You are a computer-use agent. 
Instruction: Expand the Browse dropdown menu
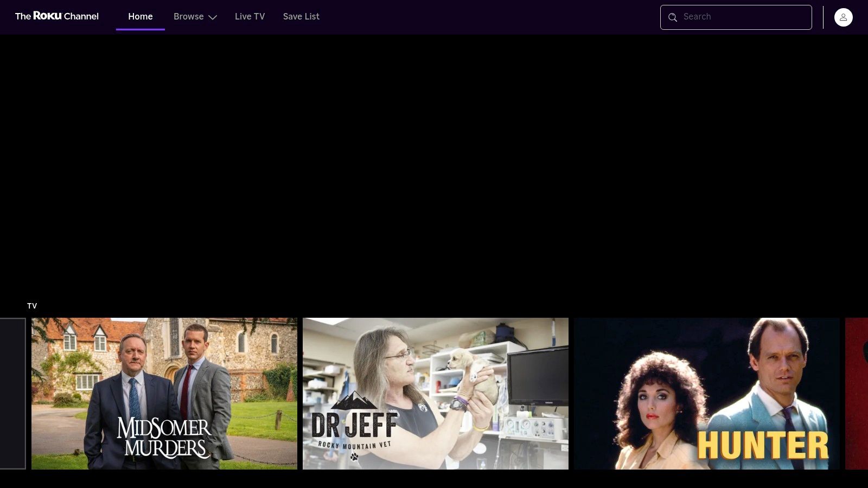(195, 17)
